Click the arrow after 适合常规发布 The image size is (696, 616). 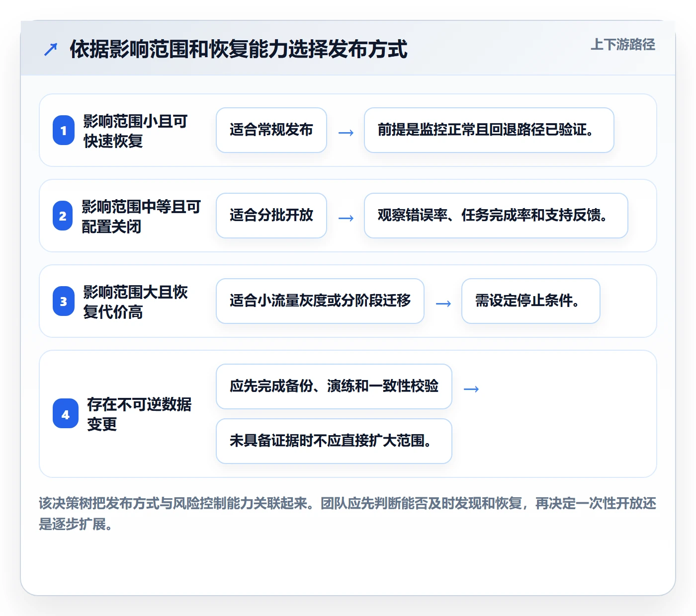(x=346, y=133)
